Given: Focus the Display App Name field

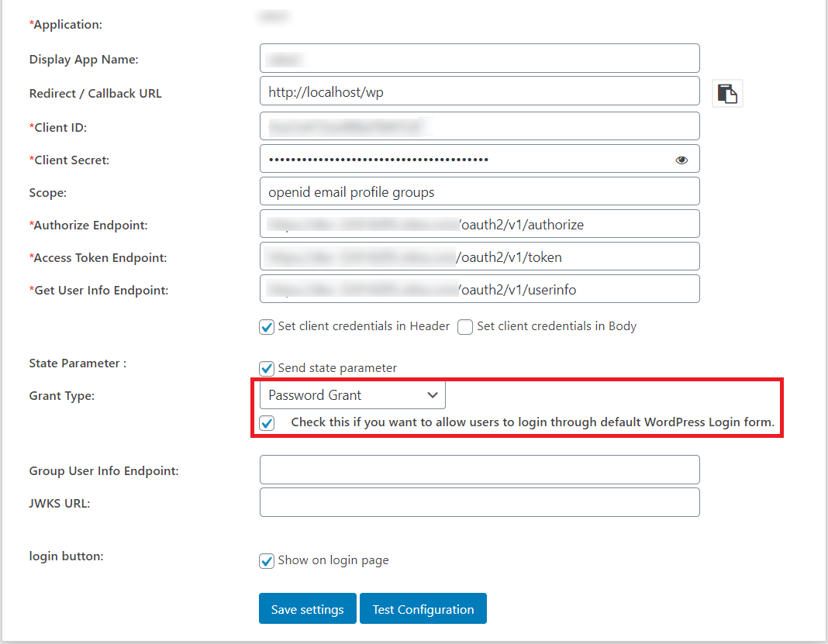Looking at the screenshot, I should pyautogui.click(x=479, y=58).
